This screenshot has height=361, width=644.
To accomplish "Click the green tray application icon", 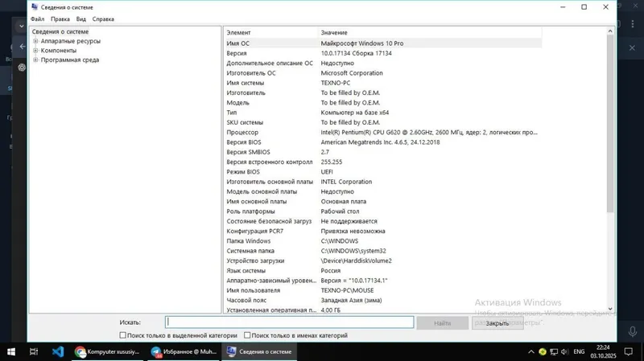I will click(x=543, y=351).
